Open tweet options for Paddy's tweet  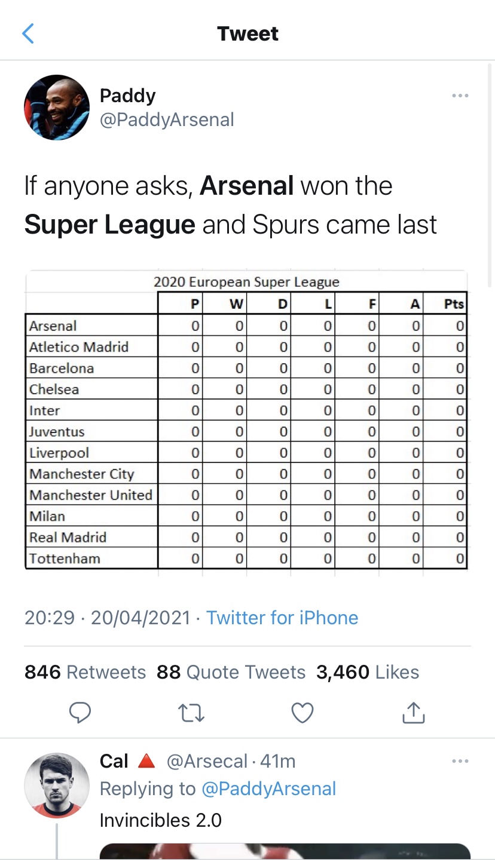[460, 96]
